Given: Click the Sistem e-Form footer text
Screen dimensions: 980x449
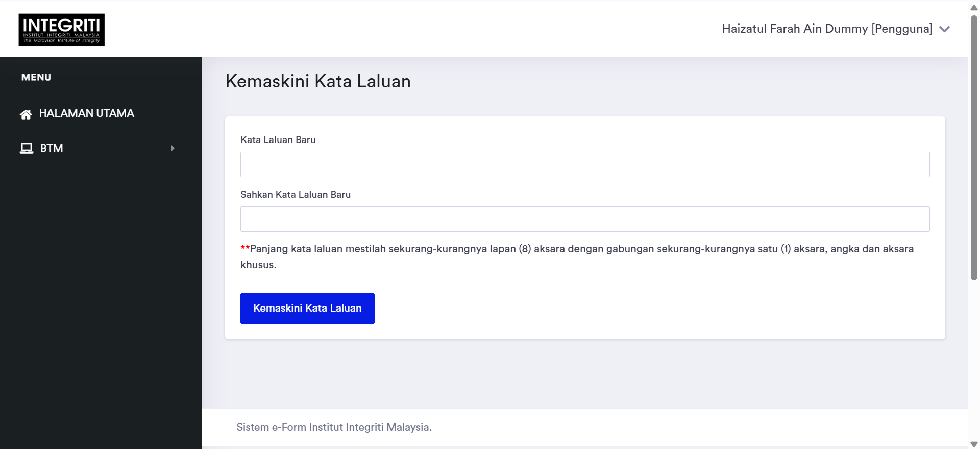Looking at the screenshot, I should [334, 427].
